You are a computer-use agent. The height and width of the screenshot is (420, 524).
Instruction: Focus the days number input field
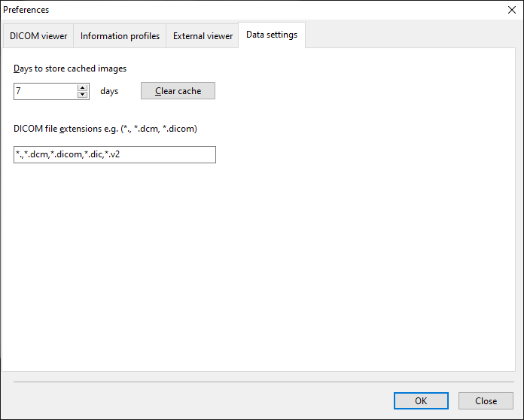coord(45,91)
